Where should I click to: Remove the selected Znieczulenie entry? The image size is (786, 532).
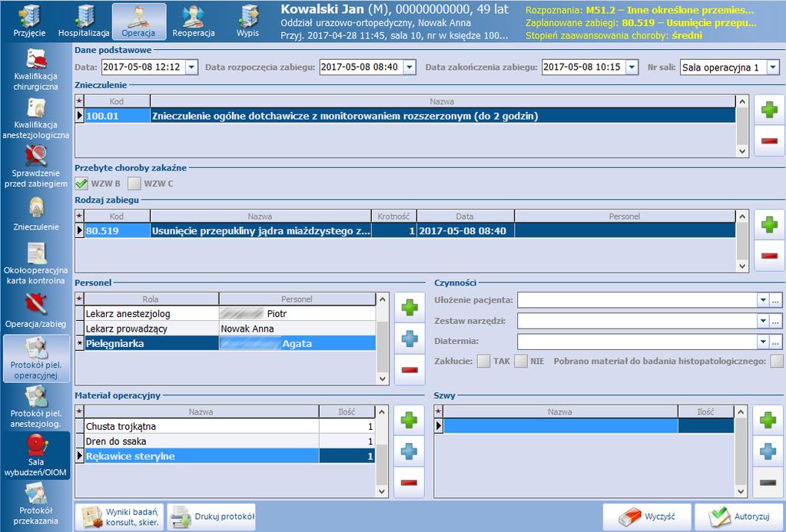tap(769, 140)
